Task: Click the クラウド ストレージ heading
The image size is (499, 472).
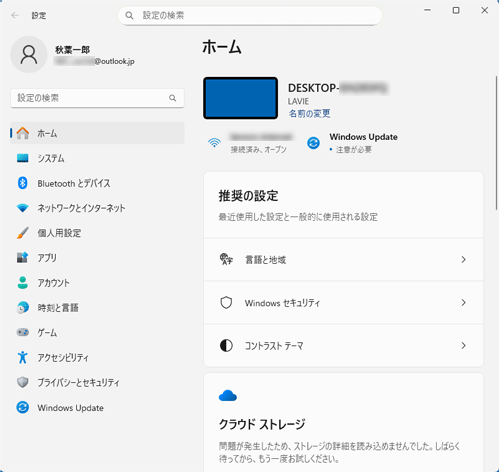Action: click(262, 424)
